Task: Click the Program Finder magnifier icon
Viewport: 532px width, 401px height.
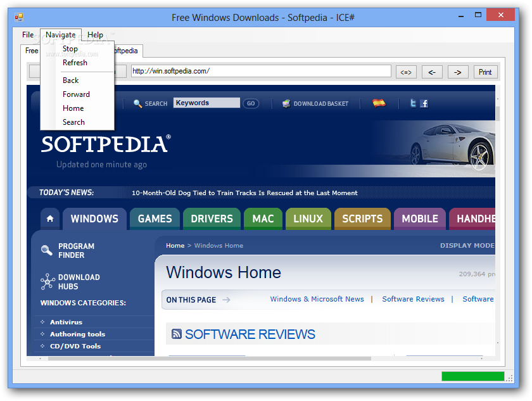Action: click(x=46, y=250)
